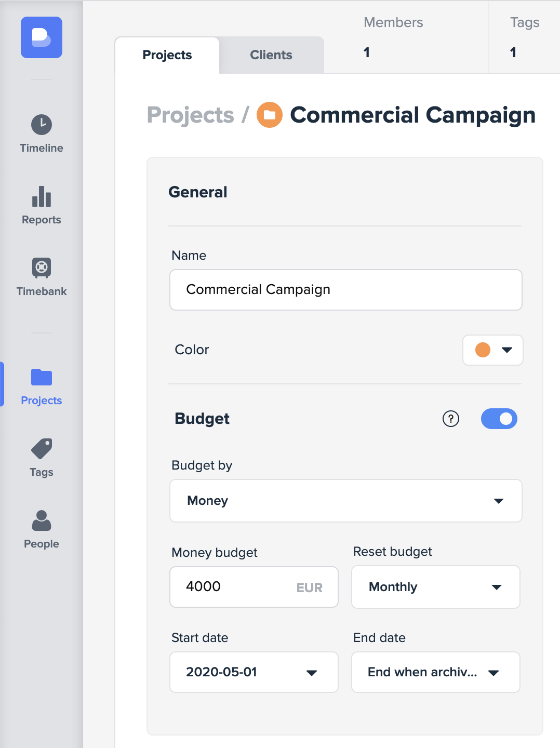
Task: Click the orange project folder icon in title
Action: pyautogui.click(x=270, y=115)
